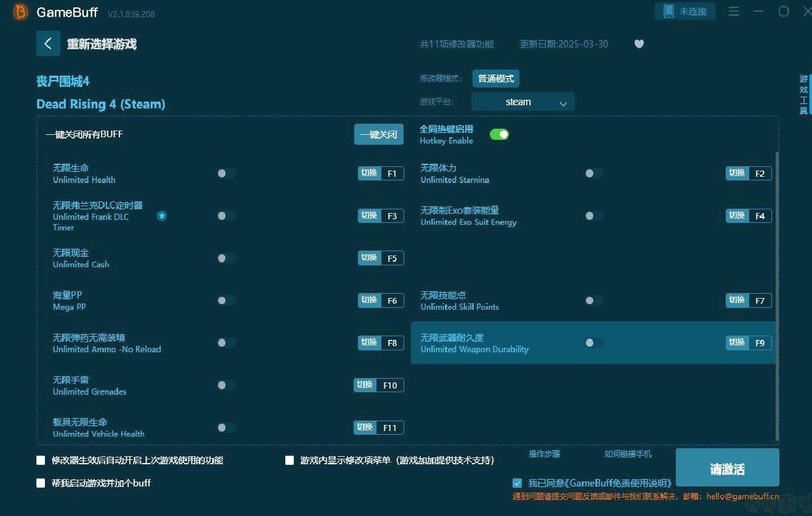Turn on Unlimited Weapon Durability

(594, 342)
